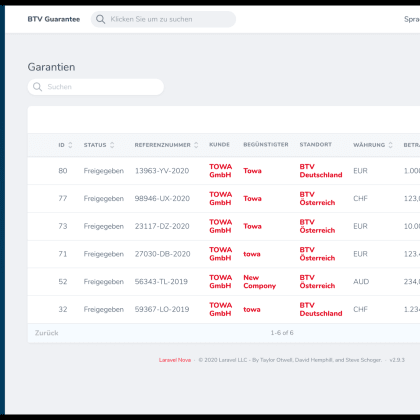Click AUD currency cell
Viewport: 420px width, 420px height.
click(361, 282)
